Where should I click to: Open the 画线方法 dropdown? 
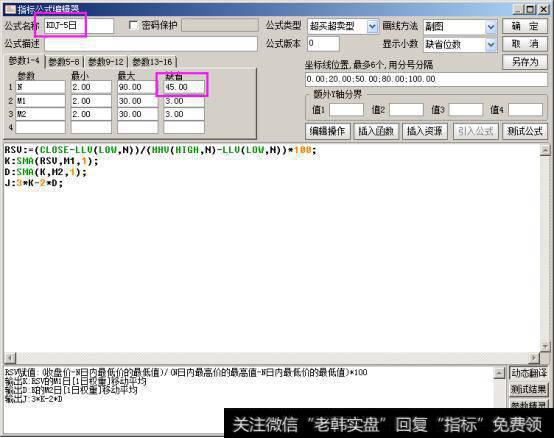pos(490,27)
